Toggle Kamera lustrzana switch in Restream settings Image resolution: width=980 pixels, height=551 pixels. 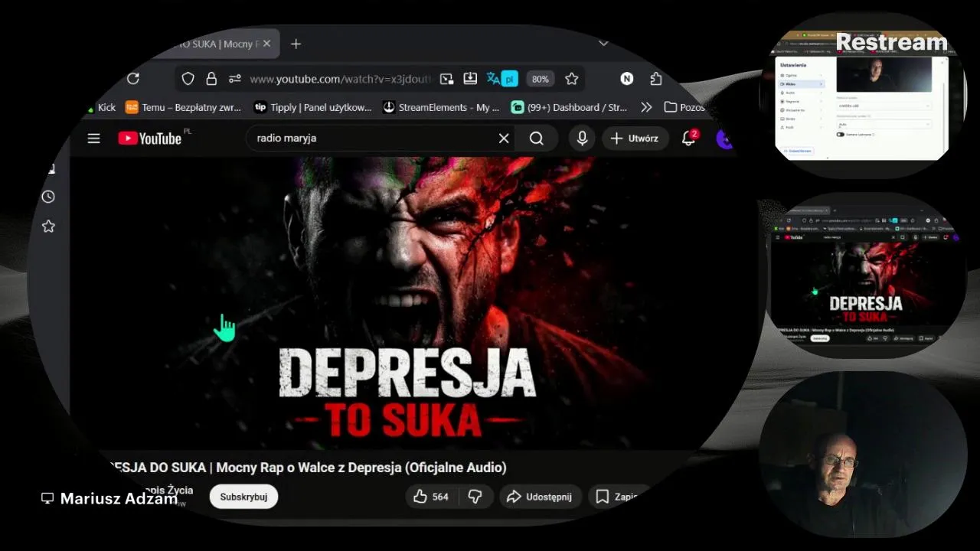[x=841, y=134]
